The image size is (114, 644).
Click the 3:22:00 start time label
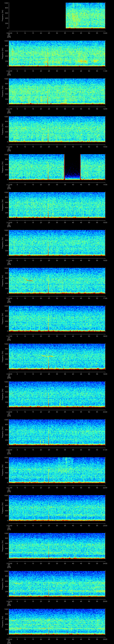[x=9, y=525]
